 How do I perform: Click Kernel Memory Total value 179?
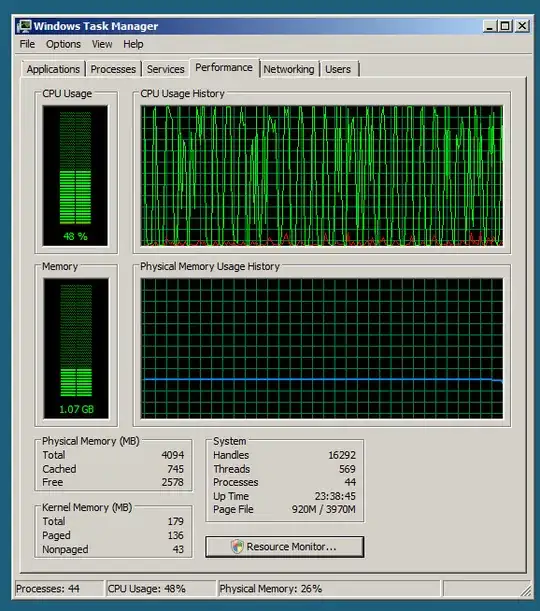(175, 521)
